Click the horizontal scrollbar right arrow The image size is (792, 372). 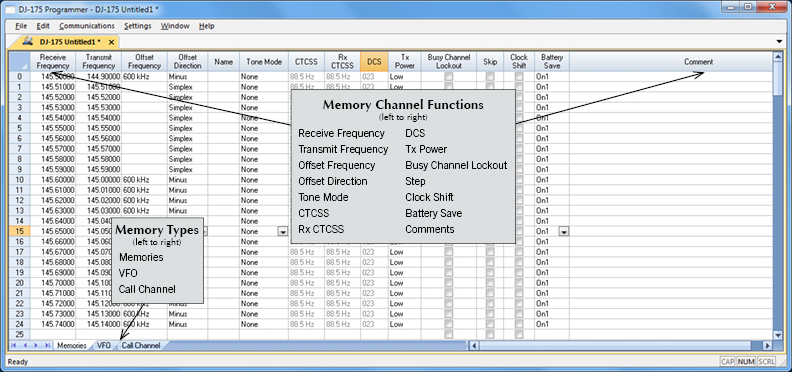768,346
